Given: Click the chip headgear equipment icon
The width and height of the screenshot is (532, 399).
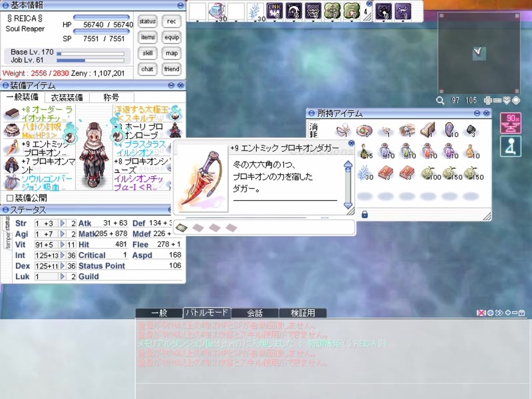Looking at the screenshot, I should click(x=12, y=113).
